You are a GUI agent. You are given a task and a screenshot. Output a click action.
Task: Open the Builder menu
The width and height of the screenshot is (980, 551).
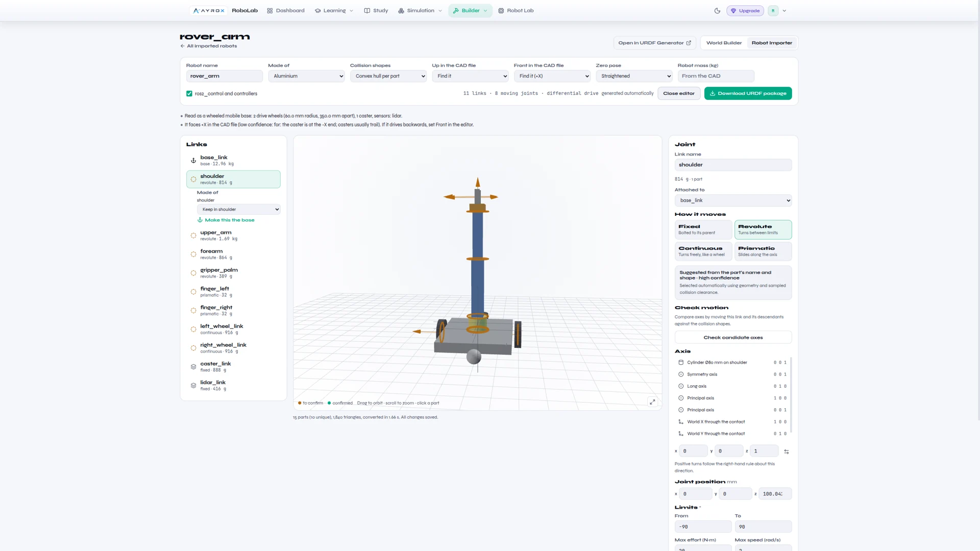(470, 11)
